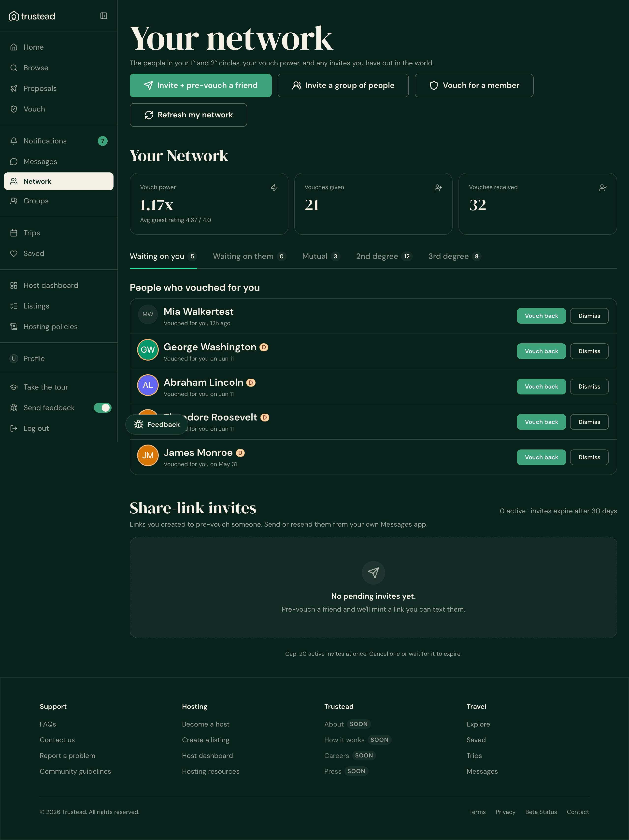Click Refresh my network button
629x840 pixels.
pos(188,115)
